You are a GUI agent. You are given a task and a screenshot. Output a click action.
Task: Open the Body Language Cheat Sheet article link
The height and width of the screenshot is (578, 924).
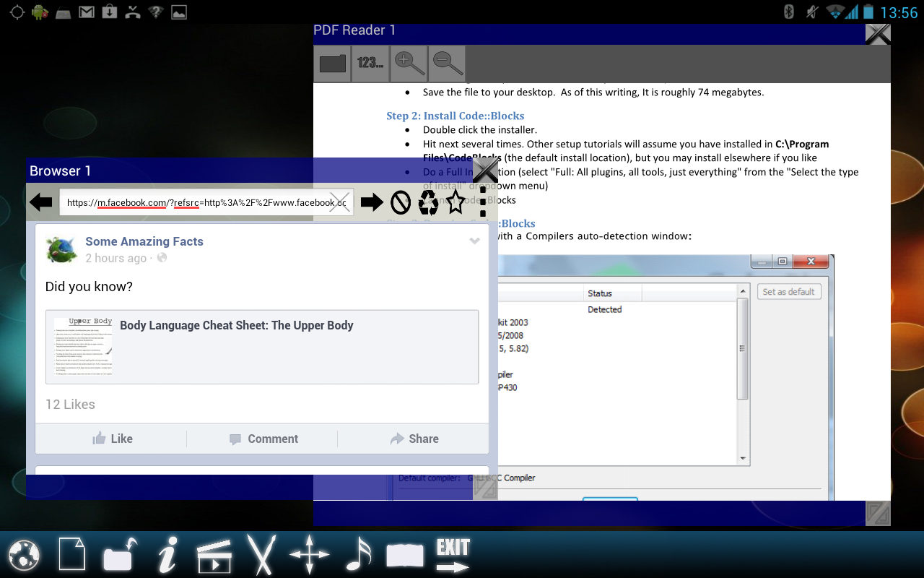(x=237, y=325)
